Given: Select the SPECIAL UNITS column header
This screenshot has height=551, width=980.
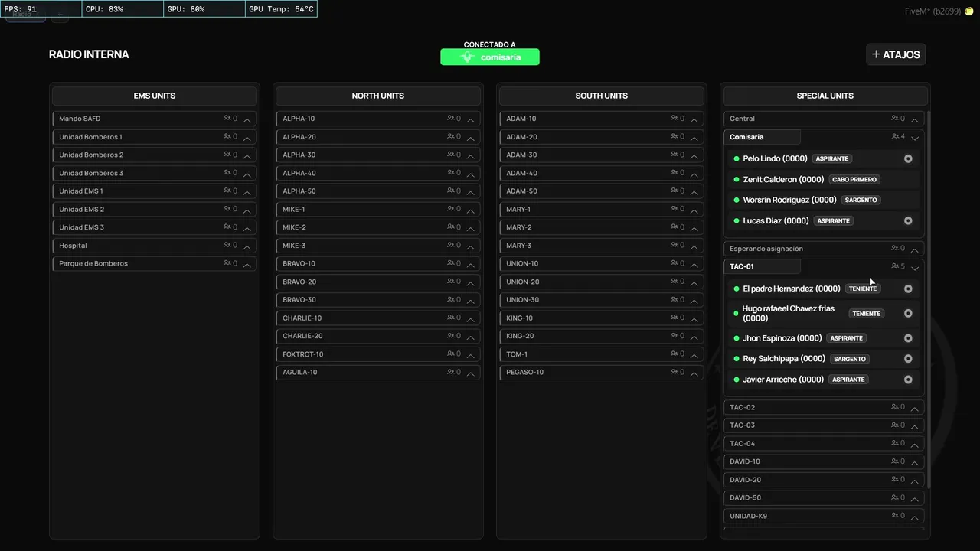Looking at the screenshot, I should coord(825,96).
